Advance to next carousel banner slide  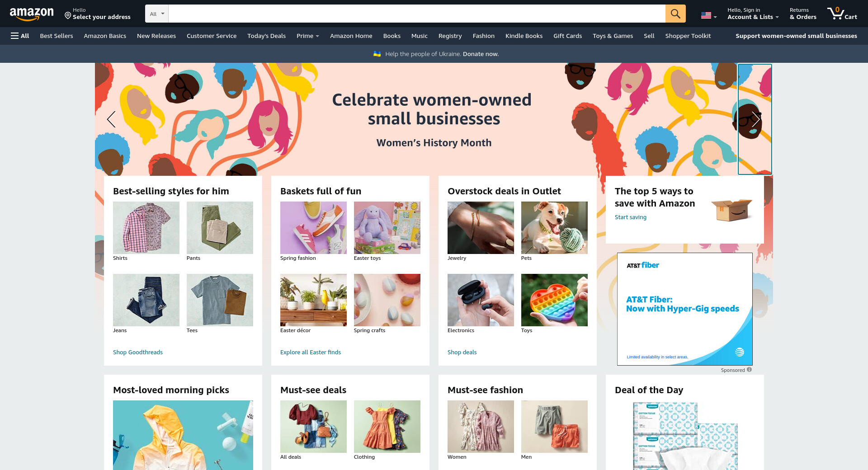pos(755,119)
